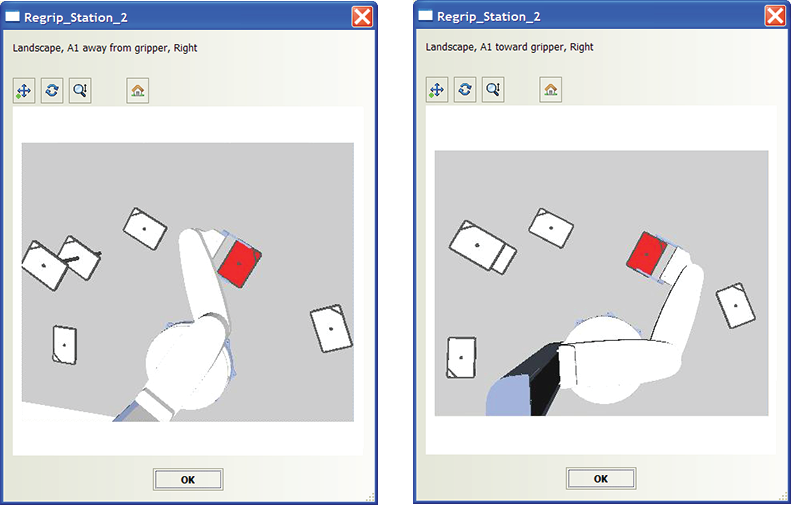Reset to home view in right window
This screenshot has height=505, width=791.
551,90
